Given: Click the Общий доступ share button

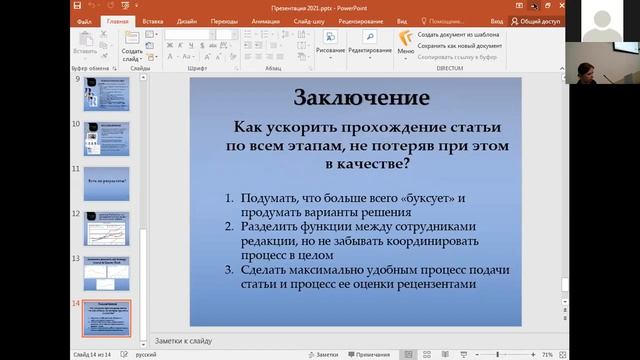Looking at the screenshot, I should [x=536, y=21].
